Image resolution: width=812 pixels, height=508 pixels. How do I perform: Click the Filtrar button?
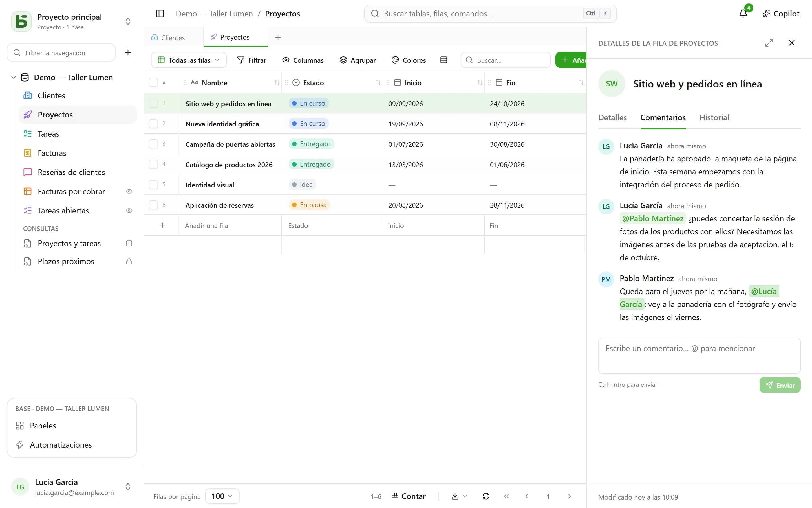252,60
